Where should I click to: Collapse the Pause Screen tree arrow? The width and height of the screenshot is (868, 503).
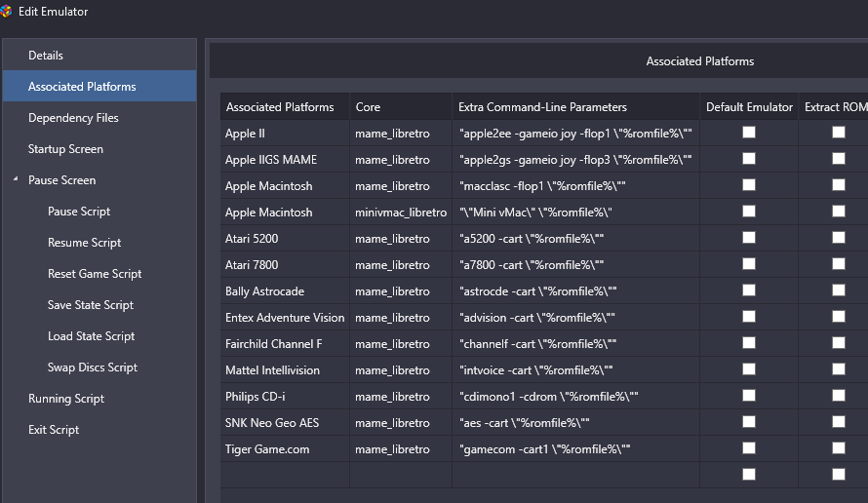point(16,179)
